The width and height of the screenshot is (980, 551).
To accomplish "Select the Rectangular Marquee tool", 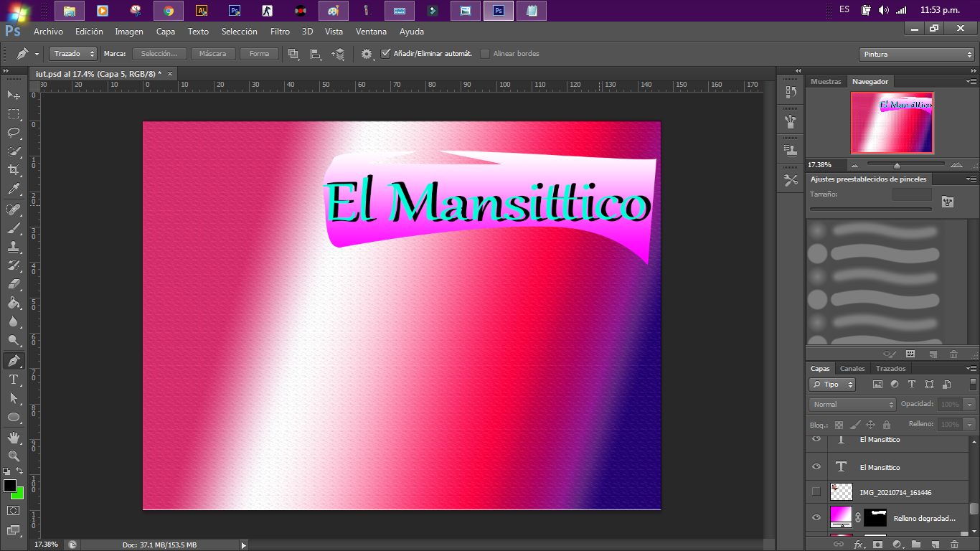I will [x=14, y=114].
